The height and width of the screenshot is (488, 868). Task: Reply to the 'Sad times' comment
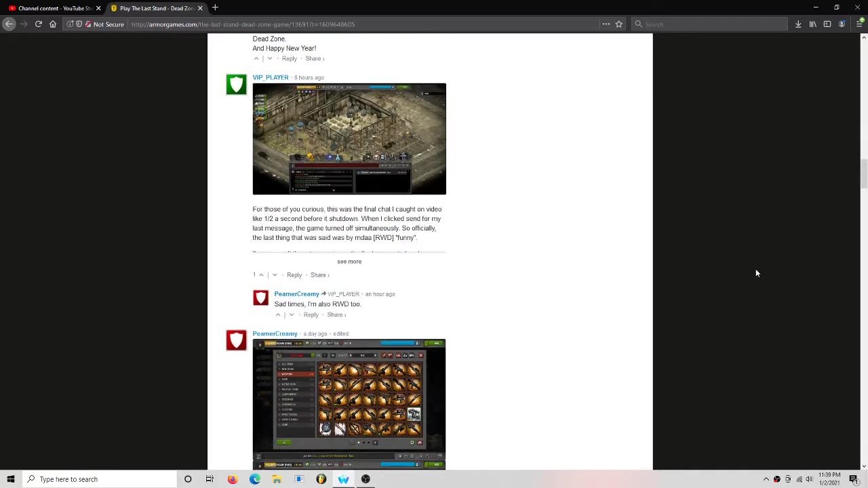311,314
